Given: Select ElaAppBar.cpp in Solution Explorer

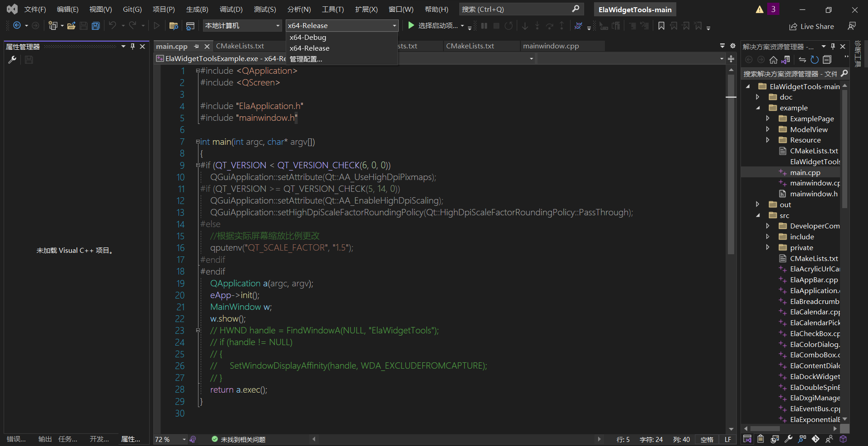Looking at the screenshot, I should pos(814,280).
